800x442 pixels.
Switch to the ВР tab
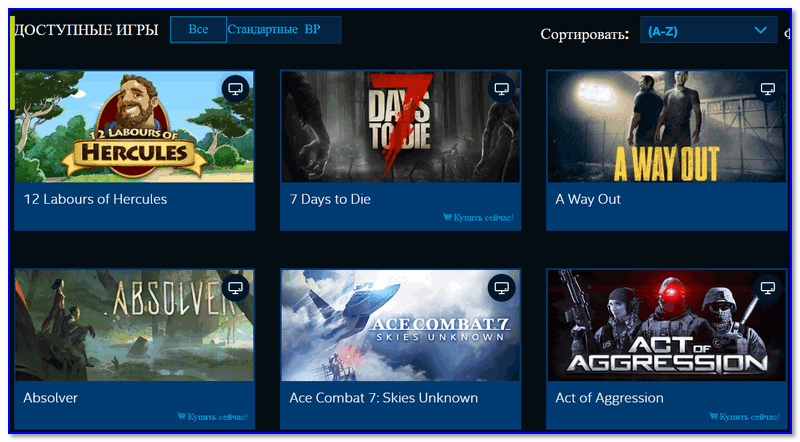[312, 30]
